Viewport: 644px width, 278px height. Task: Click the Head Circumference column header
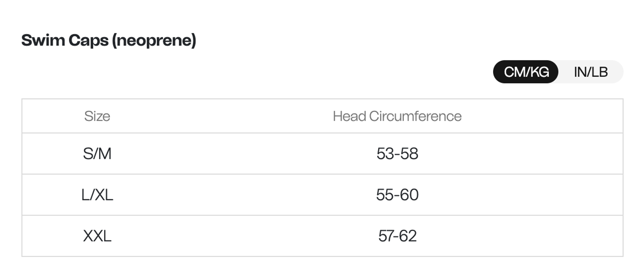(397, 116)
